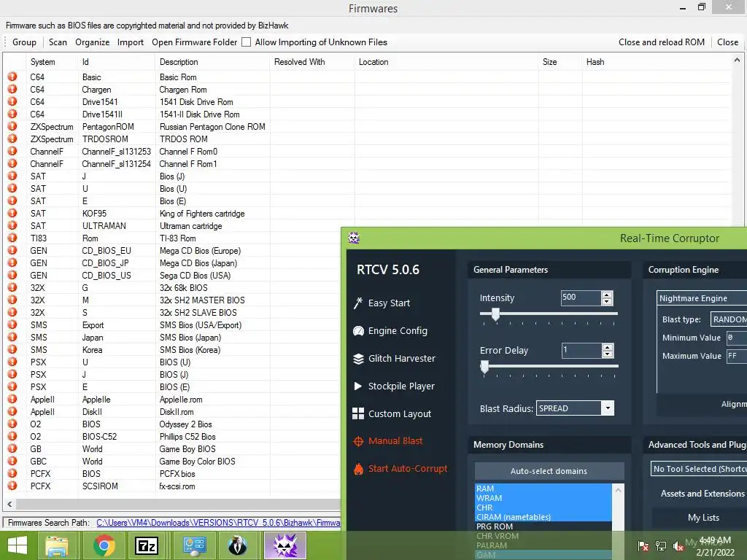Click the Close toolbar button
Image resolution: width=747 pixels, height=560 pixels.
(x=727, y=42)
